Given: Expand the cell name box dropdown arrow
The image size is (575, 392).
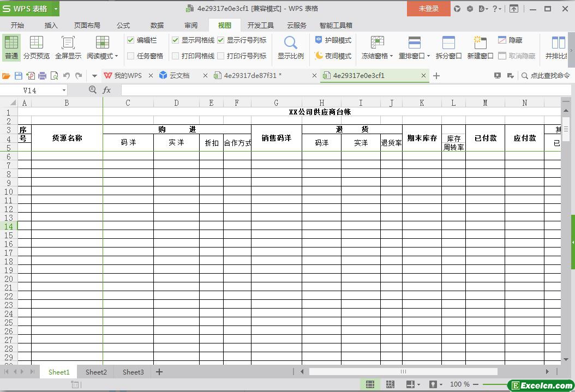Looking at the screenshot, I should point(64,91).
